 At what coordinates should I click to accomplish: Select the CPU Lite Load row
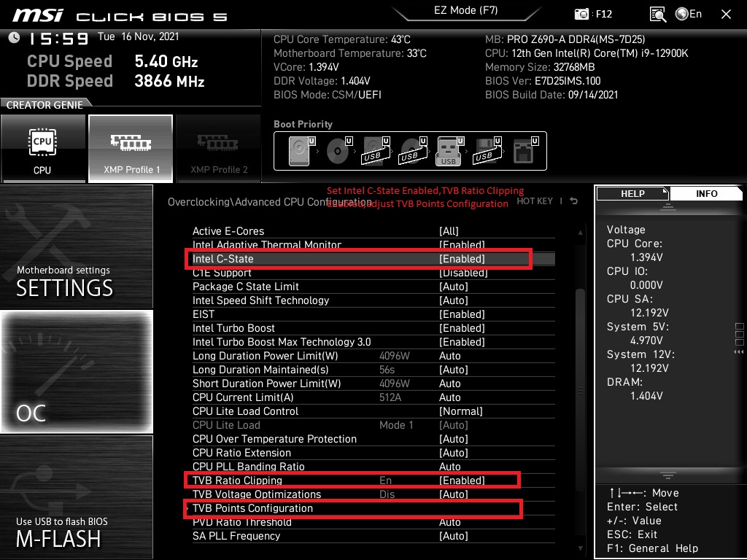pyautogui.click(x=373, y=425)
